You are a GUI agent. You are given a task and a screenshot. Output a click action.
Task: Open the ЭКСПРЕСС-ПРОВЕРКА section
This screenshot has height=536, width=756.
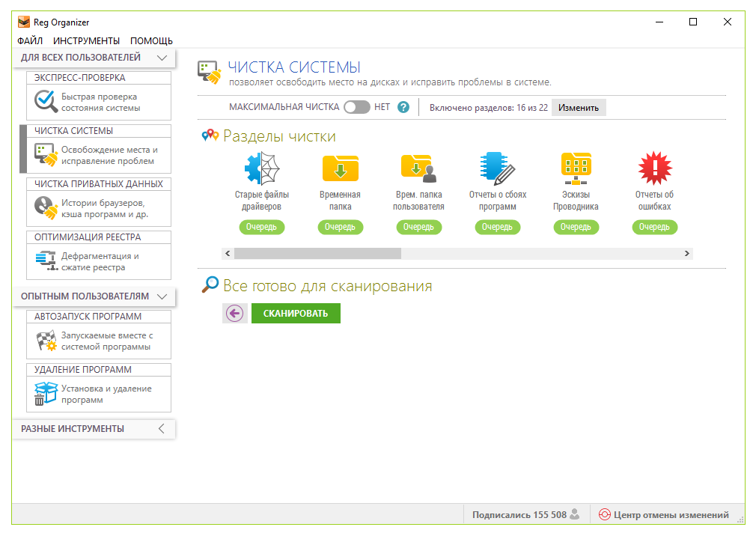tap(99, 95)
